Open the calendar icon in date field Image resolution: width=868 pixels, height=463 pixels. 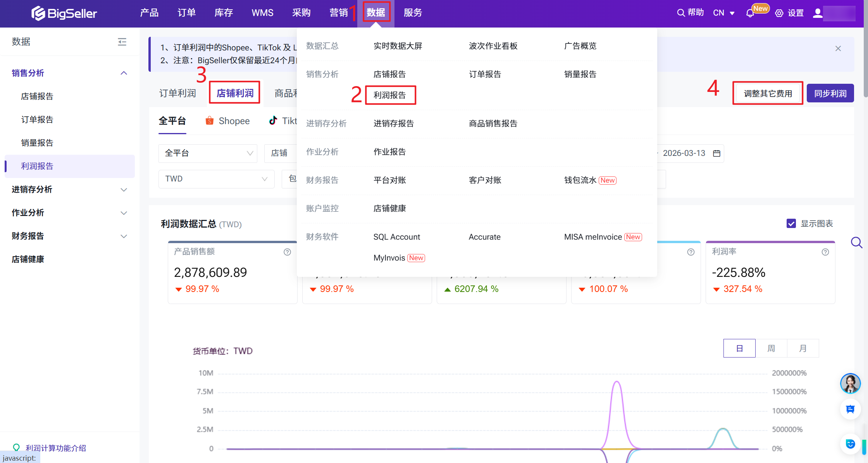(x=717, y=153)
